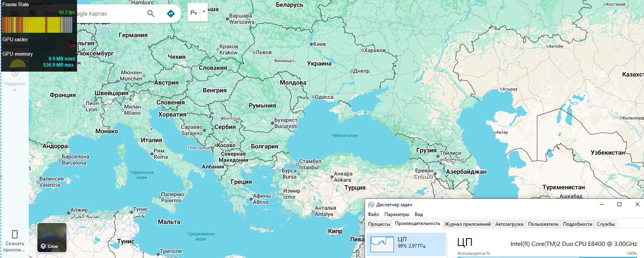Click the Анталья Antalya label
The width and height of the screenshot is (644, 258).
[325, 211]
